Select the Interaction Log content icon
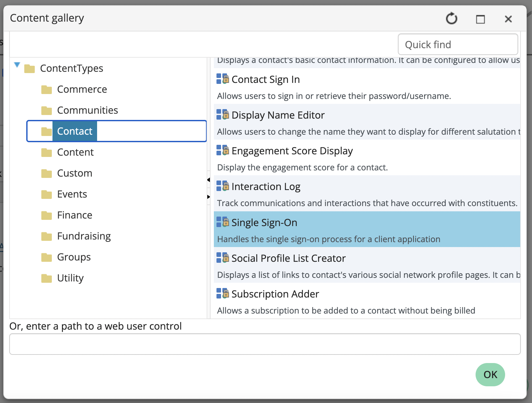 [222, 186]
